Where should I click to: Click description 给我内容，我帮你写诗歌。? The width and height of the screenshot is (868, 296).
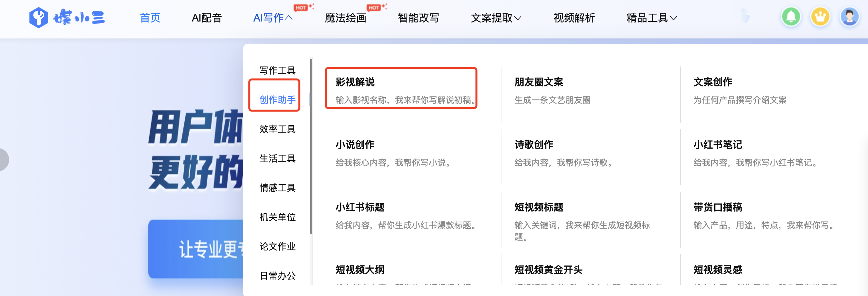pos(564,163)
